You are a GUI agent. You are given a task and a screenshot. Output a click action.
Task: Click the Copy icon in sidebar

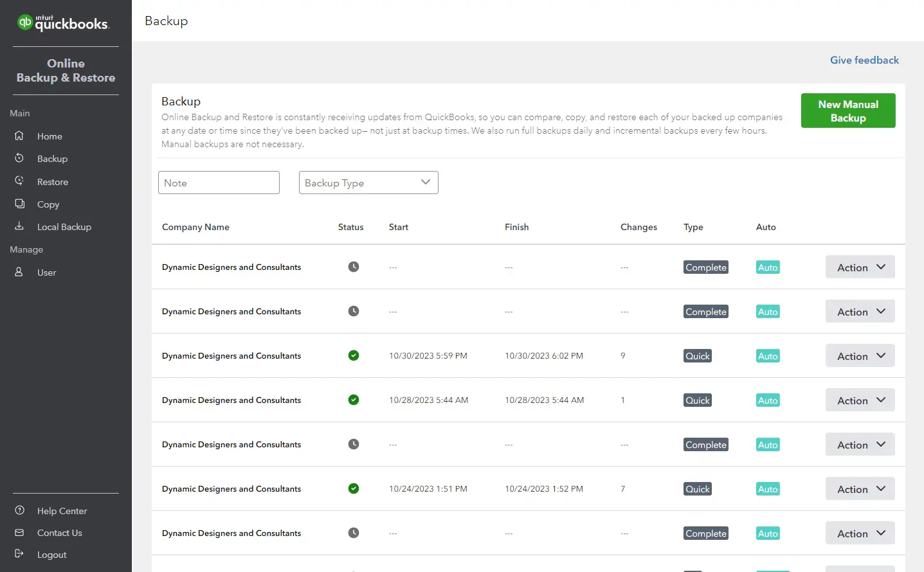click(x=19, y=204)
